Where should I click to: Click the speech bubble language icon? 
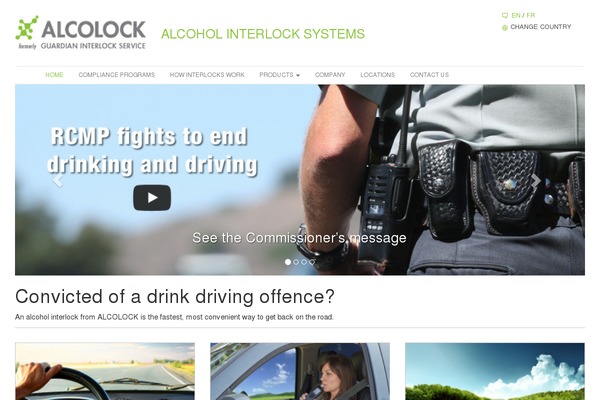point(505,16)
